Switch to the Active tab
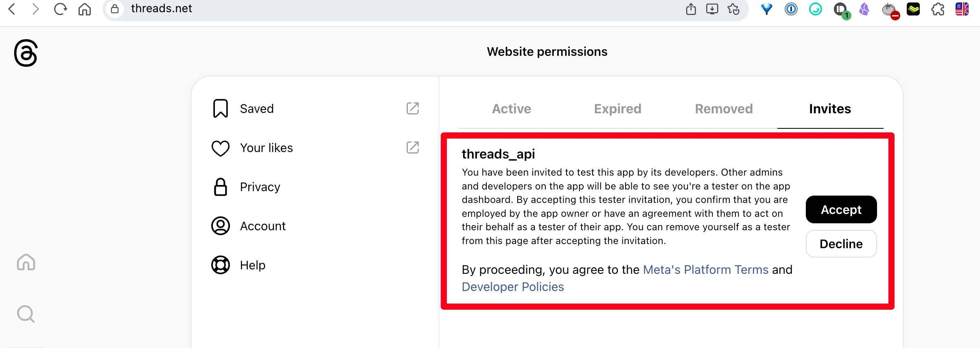Screen dimensions: 980x348 [x=512, y=109]
